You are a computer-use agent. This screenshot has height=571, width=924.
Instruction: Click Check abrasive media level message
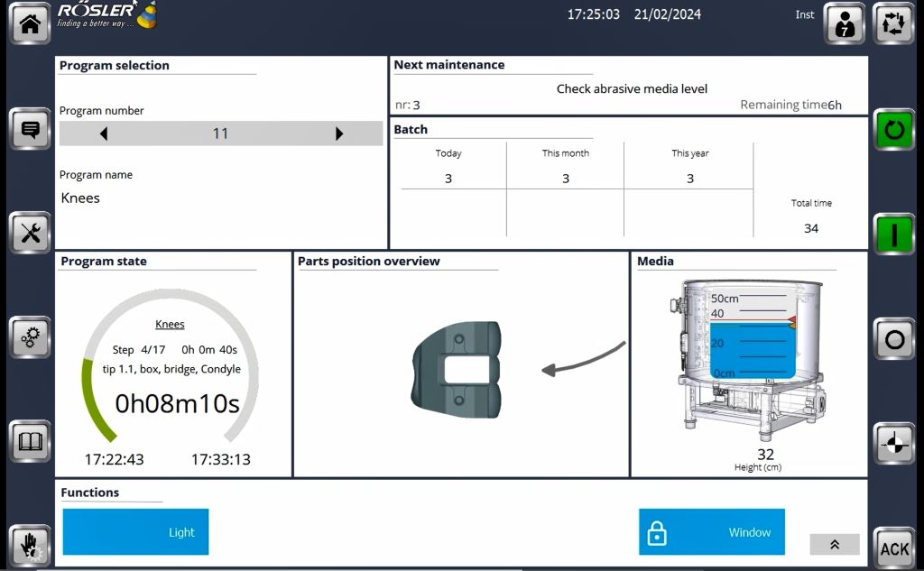tap(632, 89)
